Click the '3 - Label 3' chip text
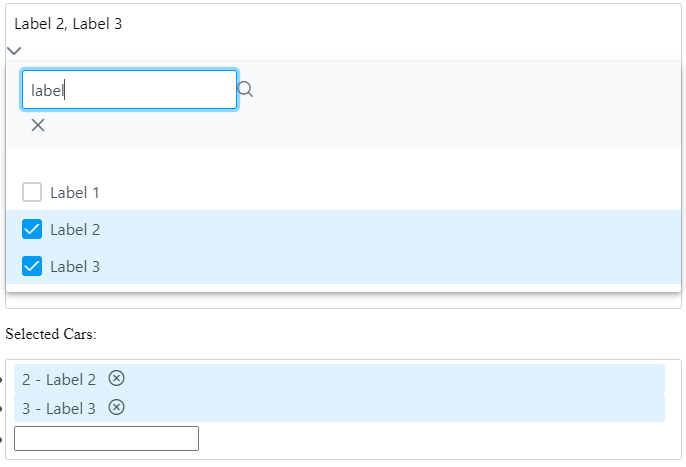The image size is (686, 467). 59,409
